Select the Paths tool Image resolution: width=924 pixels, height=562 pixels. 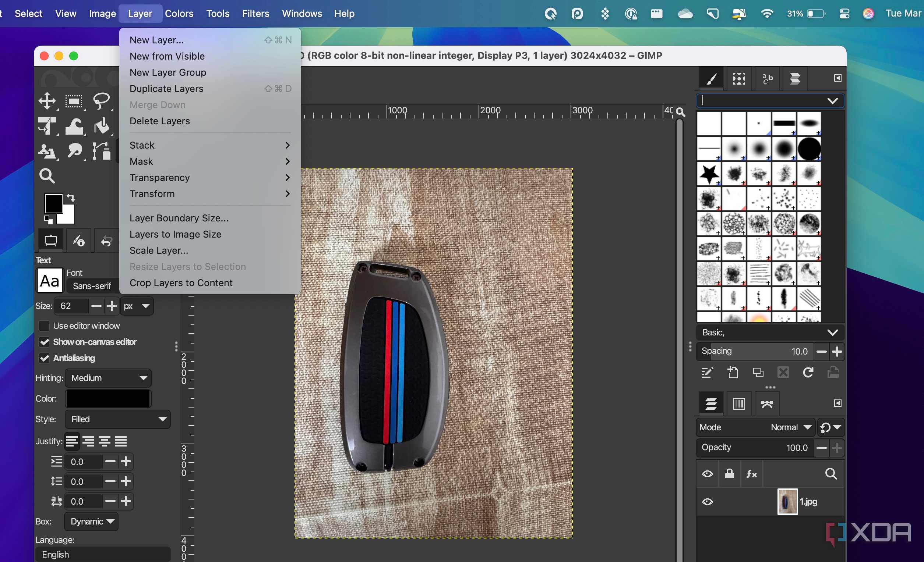click(101, 151)
